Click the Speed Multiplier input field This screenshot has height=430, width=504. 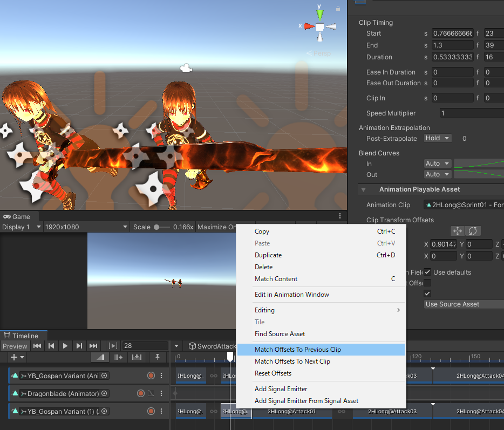point(472,113)
